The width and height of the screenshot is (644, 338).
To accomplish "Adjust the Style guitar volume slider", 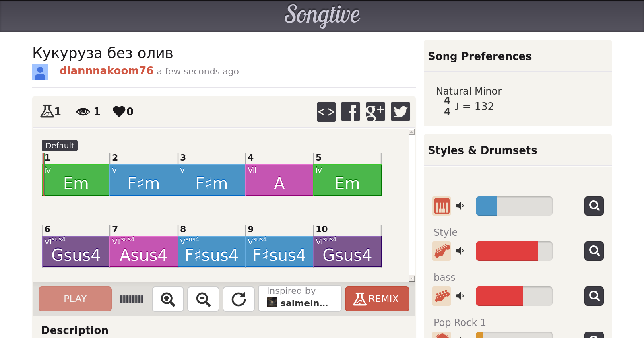I will [514, 251].
